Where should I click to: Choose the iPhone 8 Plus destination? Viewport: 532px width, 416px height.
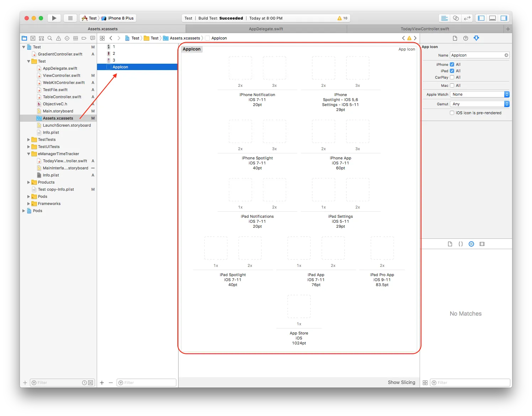point(118,18)
